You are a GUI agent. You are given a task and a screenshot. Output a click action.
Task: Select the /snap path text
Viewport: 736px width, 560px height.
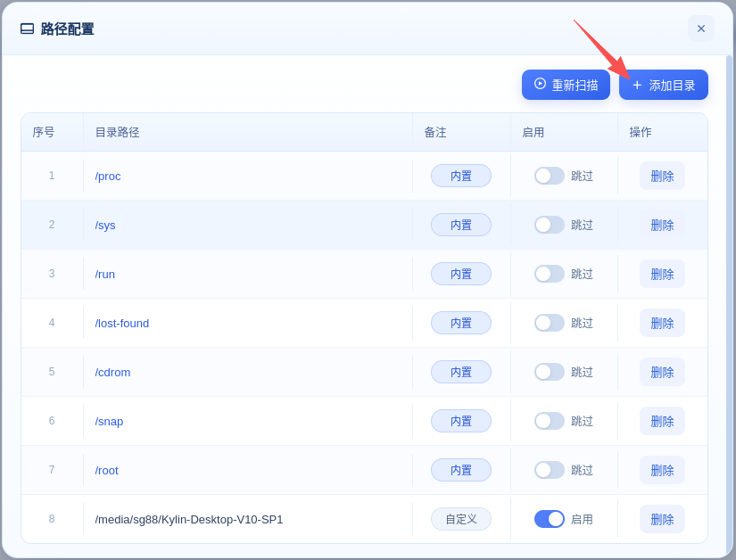(109, 421)
